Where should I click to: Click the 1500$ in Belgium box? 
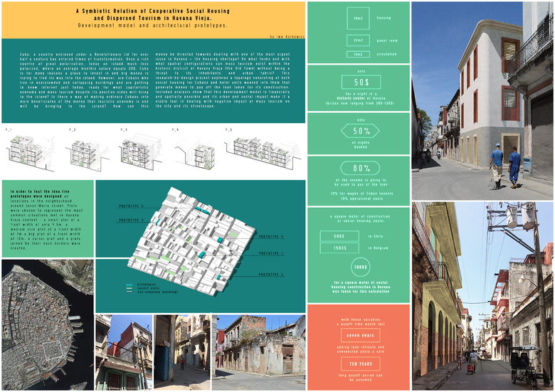pos(339,248)
